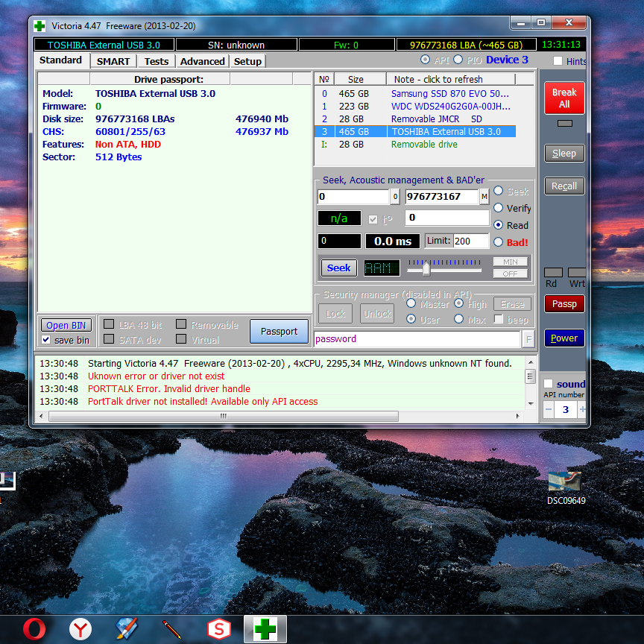Click the small 0 button beside start LBA

pos(395,197)
